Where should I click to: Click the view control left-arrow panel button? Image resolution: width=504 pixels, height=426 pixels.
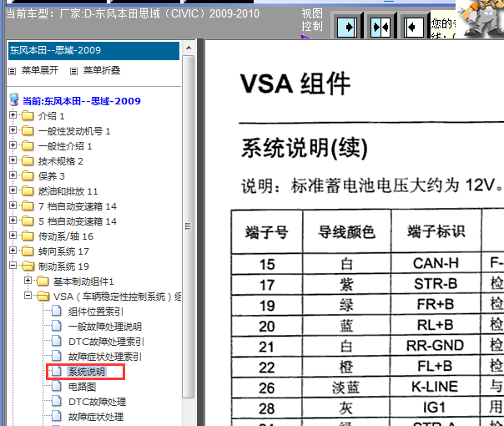[x=414, y=27]
